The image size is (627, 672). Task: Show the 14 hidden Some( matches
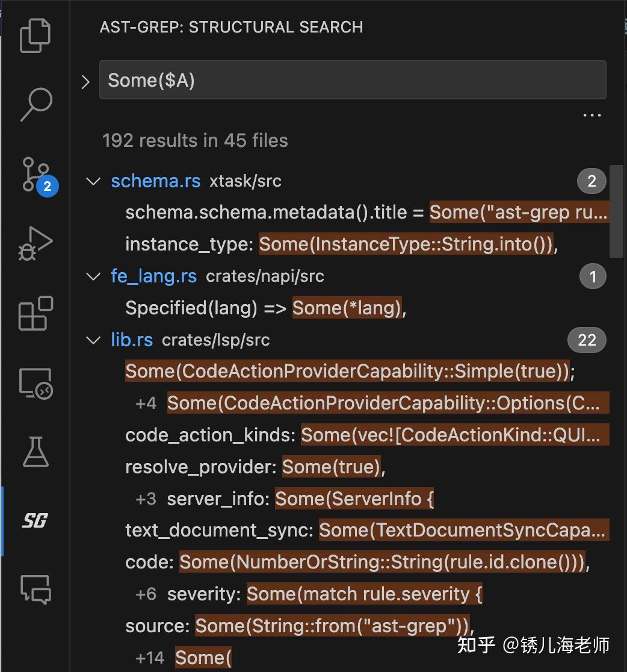coord(149,658)
